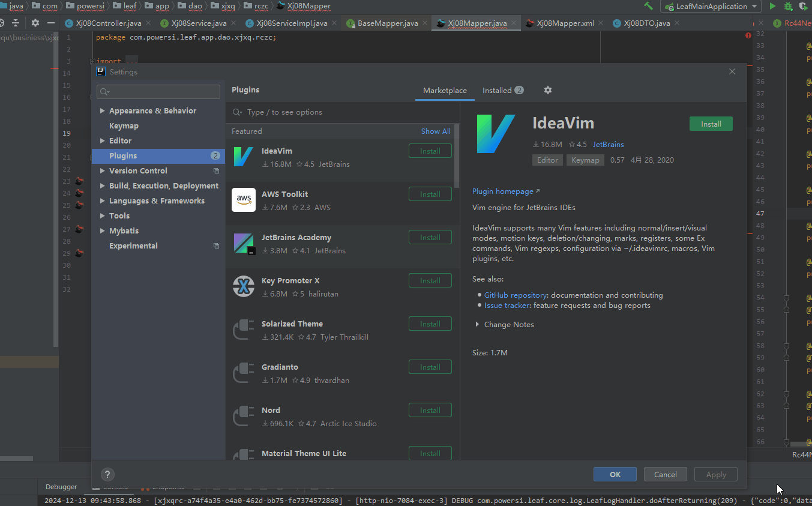The height and width of the screenshot is (506, 812).
Task: Expand the Languages & Frameworks node
Action: tap(103, 201)
